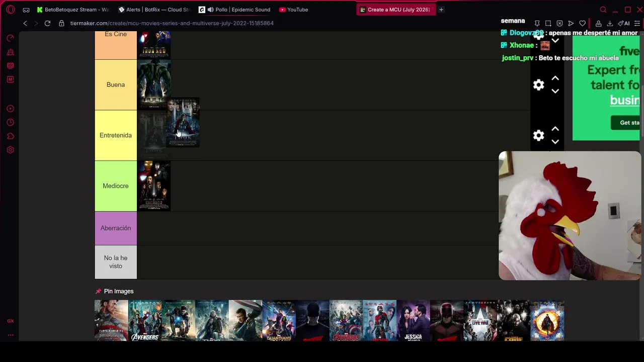This screenshot has height=362, width=644.
Task: Select Iron Man 2 poster in Mediocre
Action: coord(154,186)
